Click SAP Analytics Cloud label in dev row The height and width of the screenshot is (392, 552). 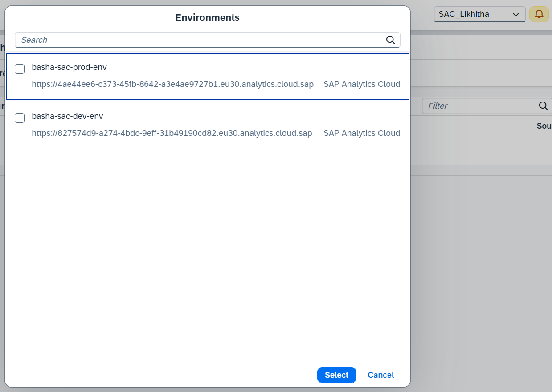[361, 133]
